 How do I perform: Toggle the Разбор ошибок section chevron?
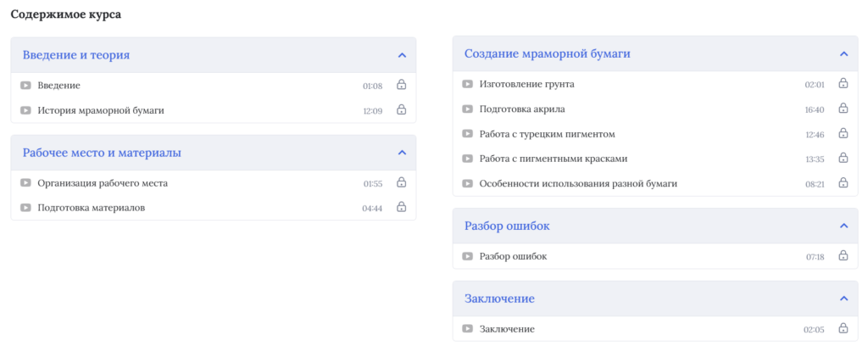click(x=843, y=226)
